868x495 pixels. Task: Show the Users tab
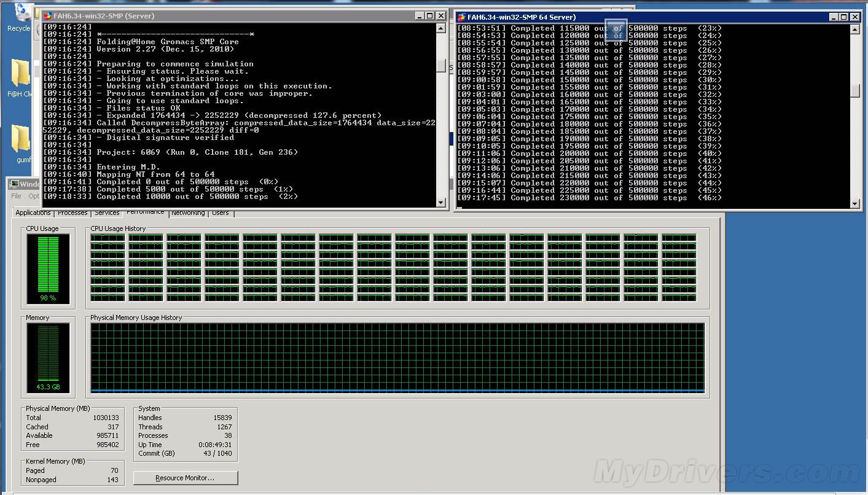[220, 213]
